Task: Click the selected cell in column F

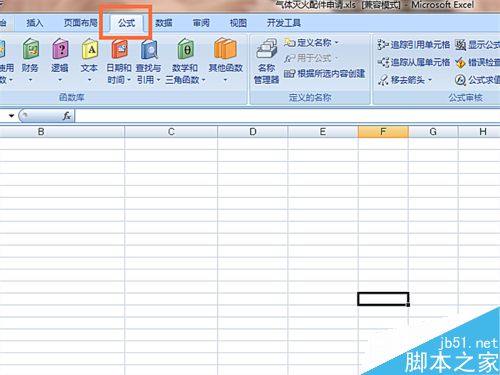Action: tap(383, 299)
